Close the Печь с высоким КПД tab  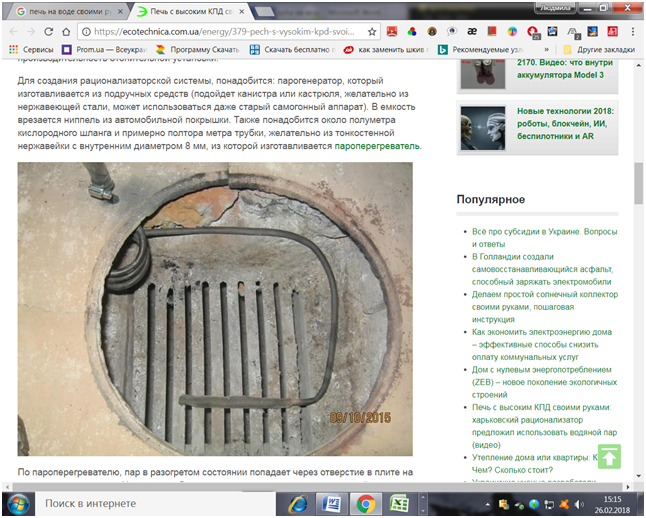pyautogui.click(x=242, y=12)
